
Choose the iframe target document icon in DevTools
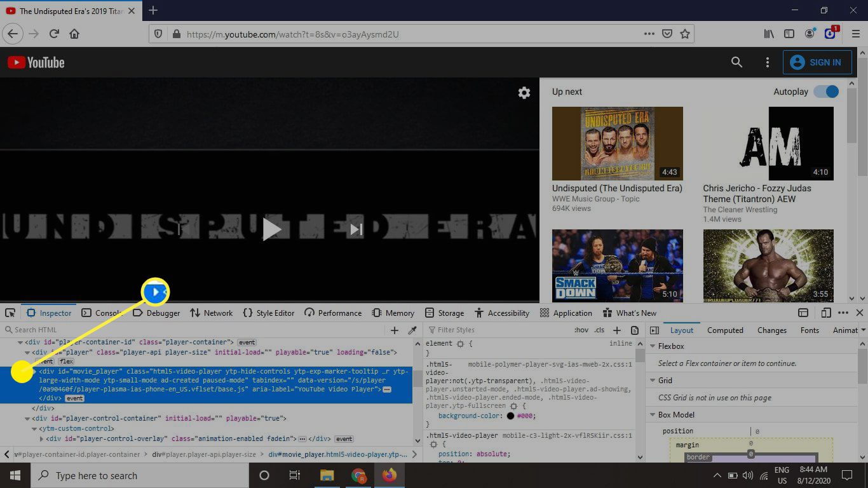(x=803, y=313)
